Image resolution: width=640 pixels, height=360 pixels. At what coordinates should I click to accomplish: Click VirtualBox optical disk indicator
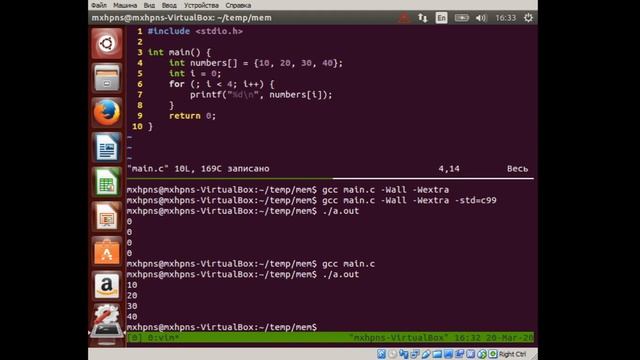pyautogui.click(x=393, y=354)
